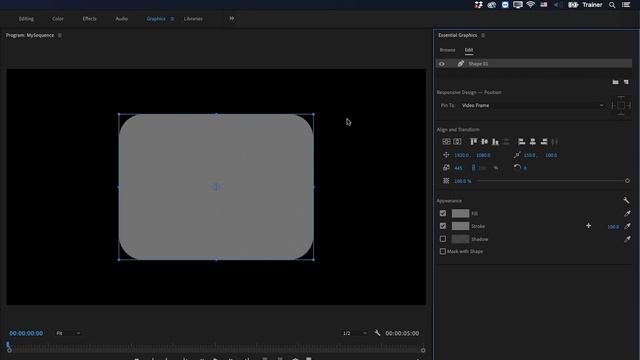
Task: Click the opacity slider handle
Action: 627,181
